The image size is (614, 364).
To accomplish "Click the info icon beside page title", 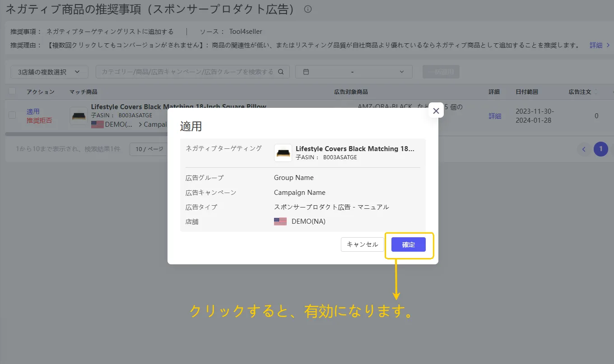I will pyautogui.click(x=308, y=9).
